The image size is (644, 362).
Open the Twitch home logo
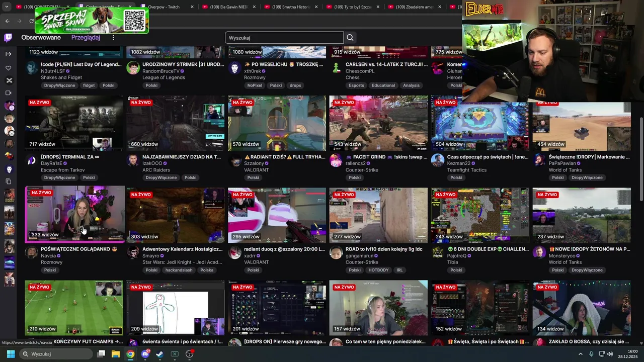(x=9, y=38)
